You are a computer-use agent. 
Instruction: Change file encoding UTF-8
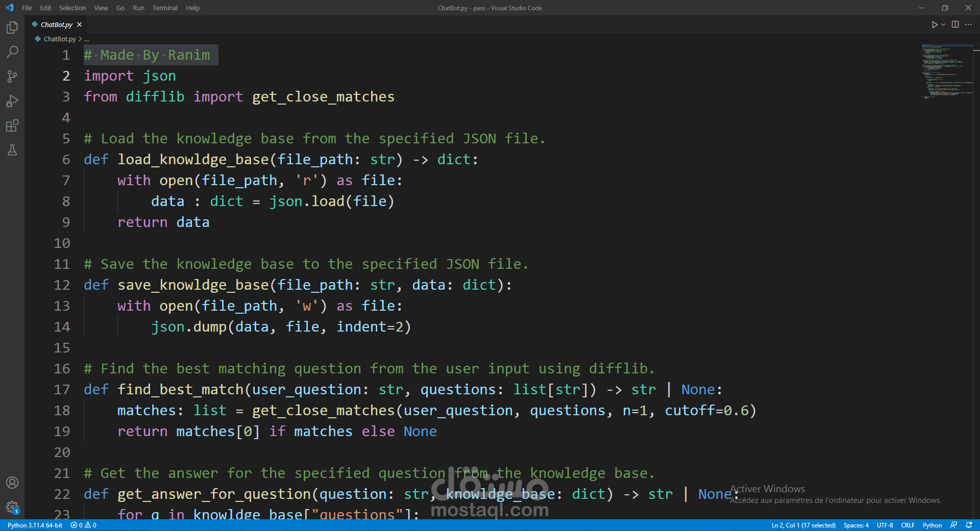point(885,525)
